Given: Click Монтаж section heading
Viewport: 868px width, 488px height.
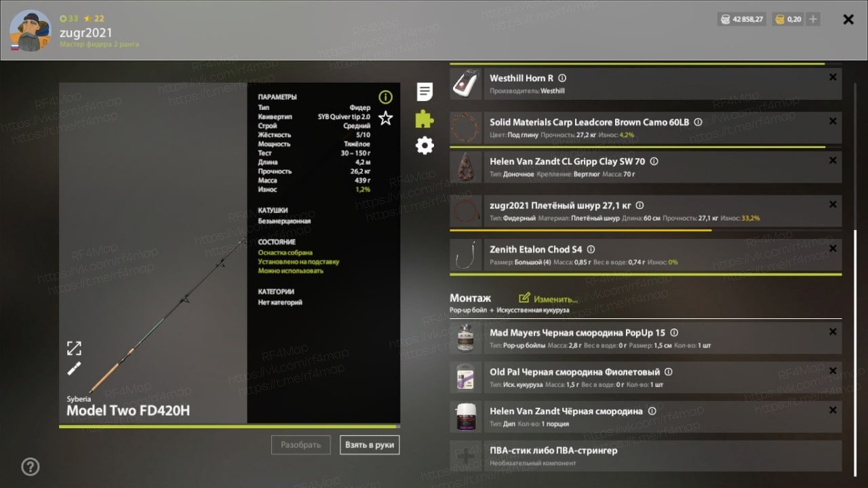Looking at the screenshot, I should [x=471, y=298].
